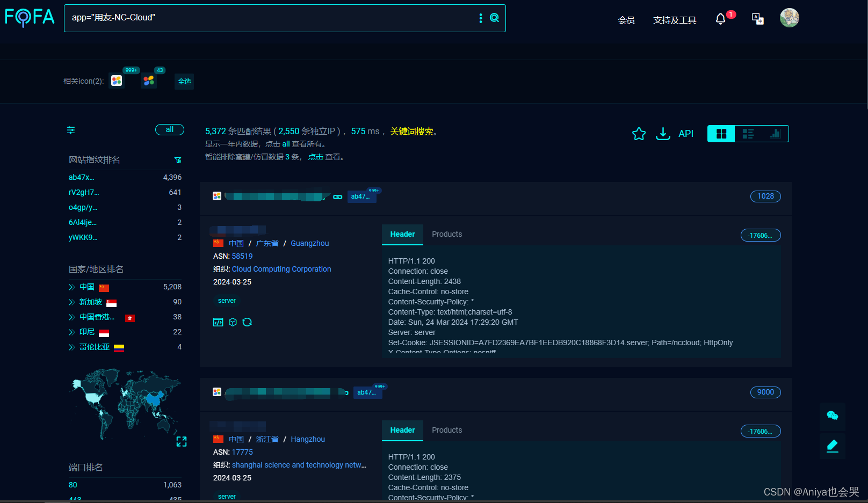Click 点击 to view honeypot data

point(316,157)
